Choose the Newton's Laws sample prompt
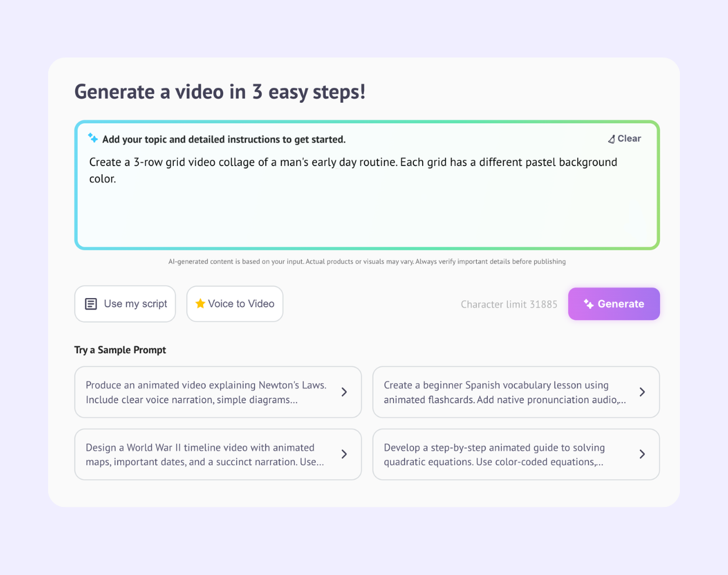728x575 pixels. tap(218, 392)
